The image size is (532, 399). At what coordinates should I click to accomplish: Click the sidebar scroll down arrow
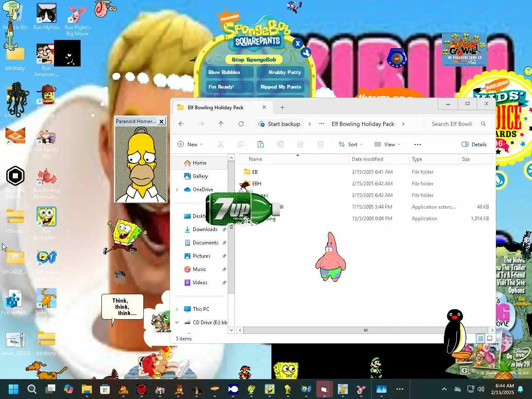click(x=231, y=330)
